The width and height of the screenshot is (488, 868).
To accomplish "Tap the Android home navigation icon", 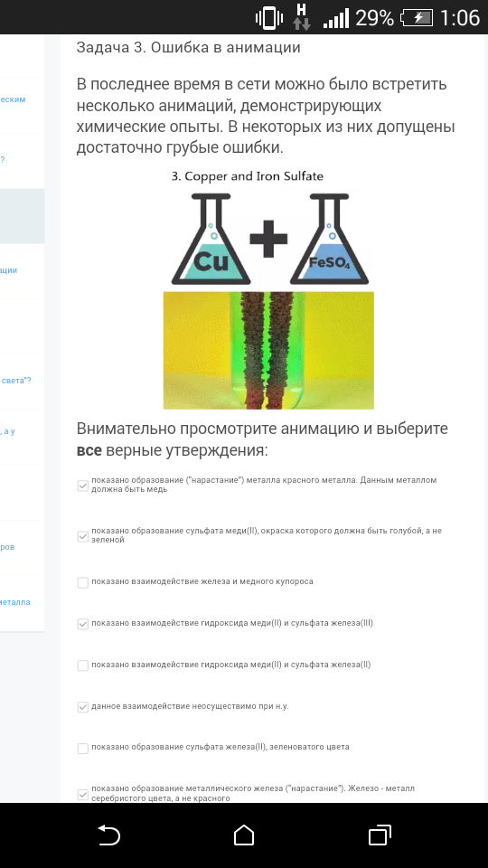I will pos(244,835).
